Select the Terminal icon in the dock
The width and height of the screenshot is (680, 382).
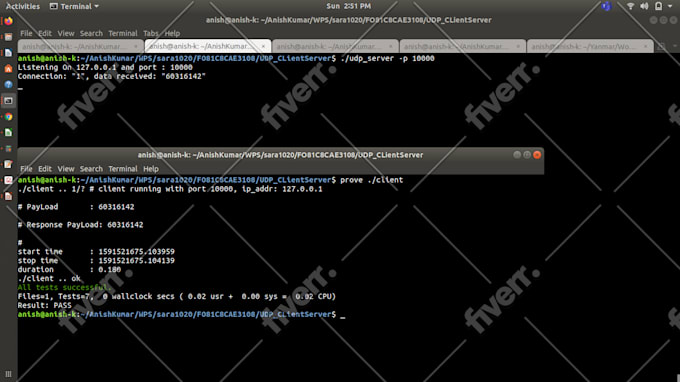coord(8,101)
